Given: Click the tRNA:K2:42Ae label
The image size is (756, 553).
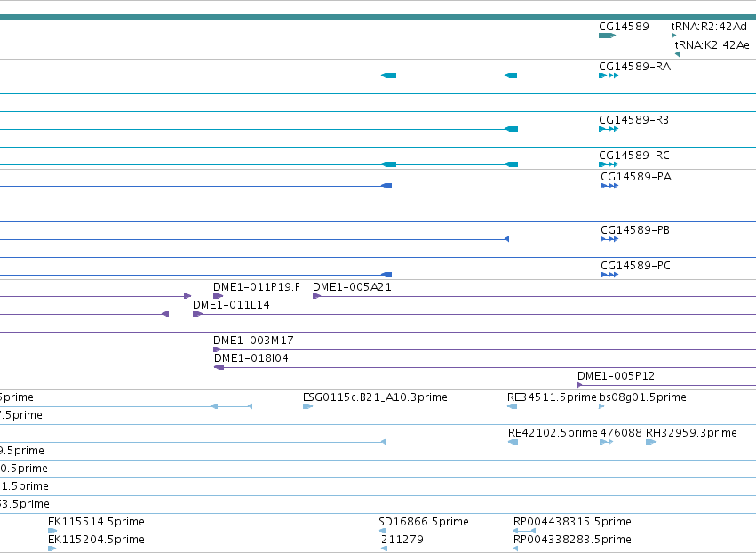Looking at the screenshot, I should click(712, 44).
